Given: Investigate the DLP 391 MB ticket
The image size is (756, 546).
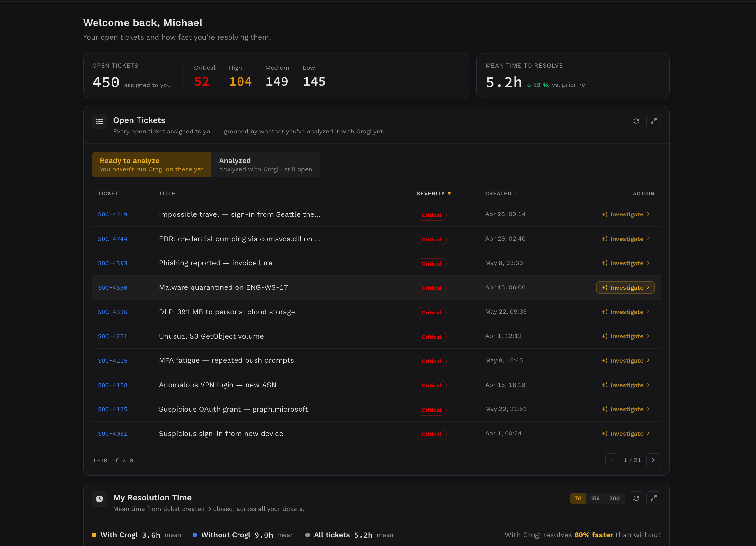Looking at the screenshot, I should coord(625,312).
